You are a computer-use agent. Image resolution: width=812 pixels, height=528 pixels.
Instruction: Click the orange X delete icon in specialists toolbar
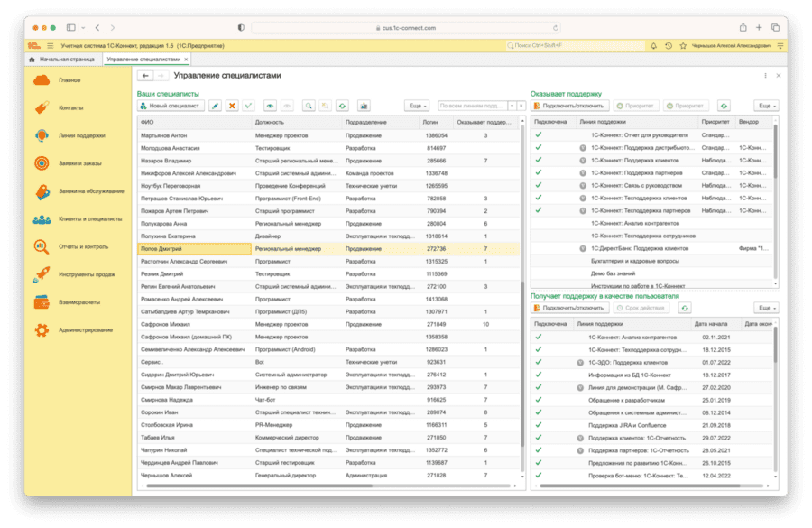(232, 106)
